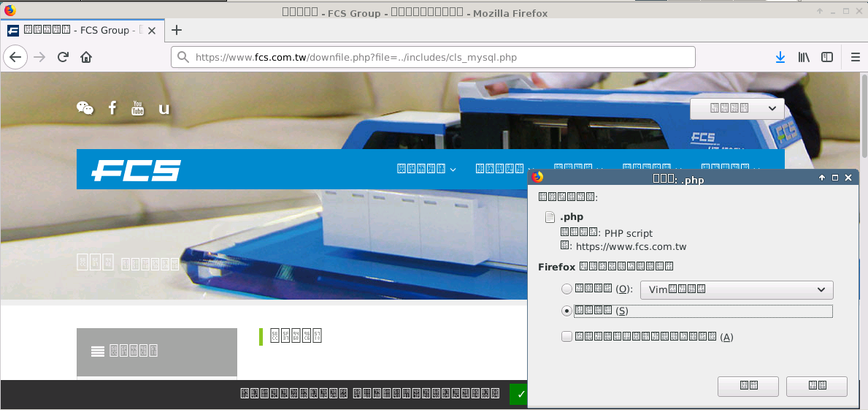Image resolution: width=868 pixels, height=410 pixels.
Task: Select 'Open with' radio button (O)
Action: 566,289
